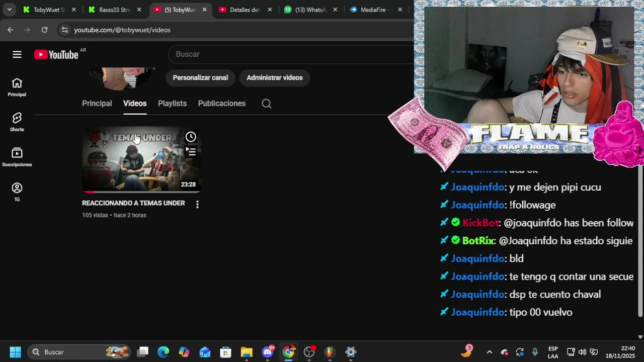Switch to the TobyWuet Kick tab
Viewport: 644px width, 362px height.
coord(50,10)
